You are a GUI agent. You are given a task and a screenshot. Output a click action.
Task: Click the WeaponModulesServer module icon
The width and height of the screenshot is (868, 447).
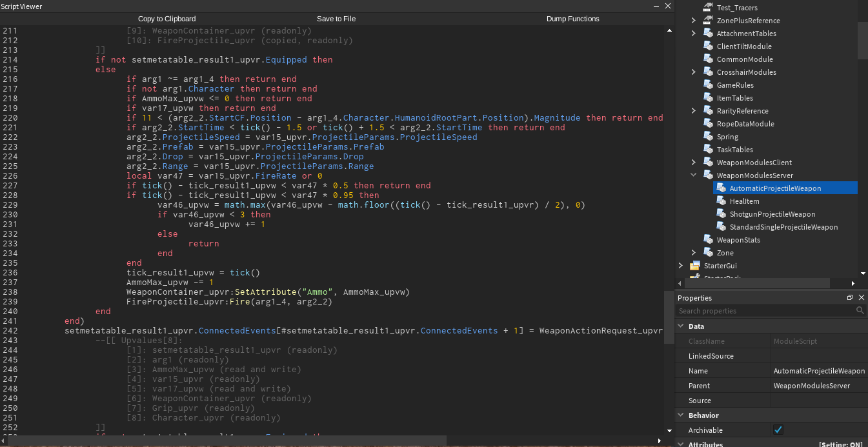707,175
